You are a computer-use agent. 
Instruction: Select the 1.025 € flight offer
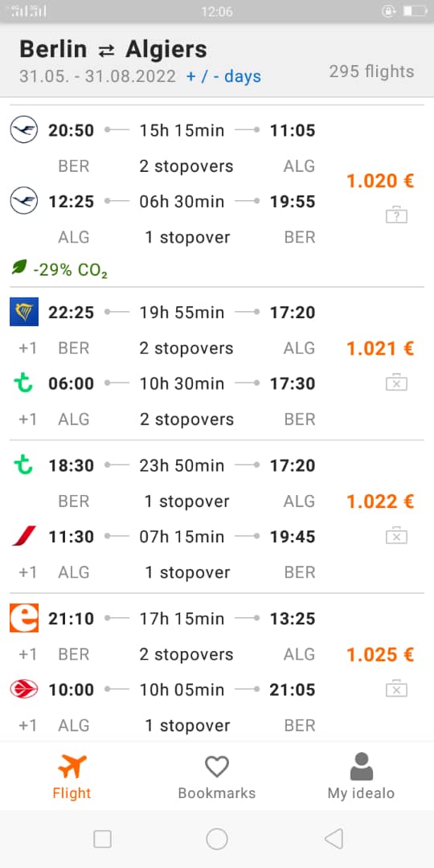point(217,669)
